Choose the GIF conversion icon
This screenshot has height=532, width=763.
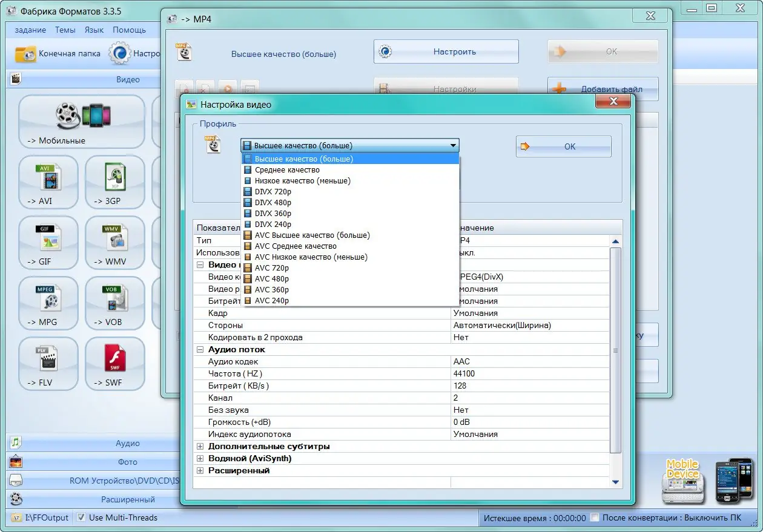click(48, 242)
